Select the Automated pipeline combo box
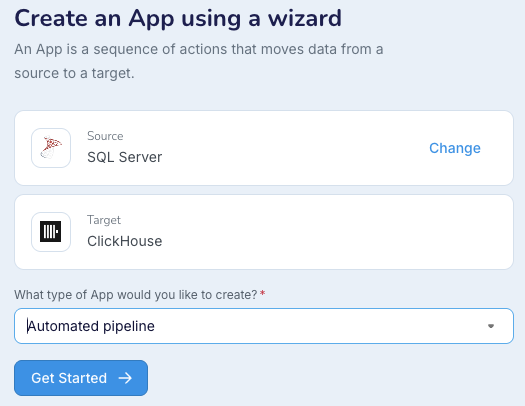Viewport: 525px width, 406px height. [x=264, y=326]
